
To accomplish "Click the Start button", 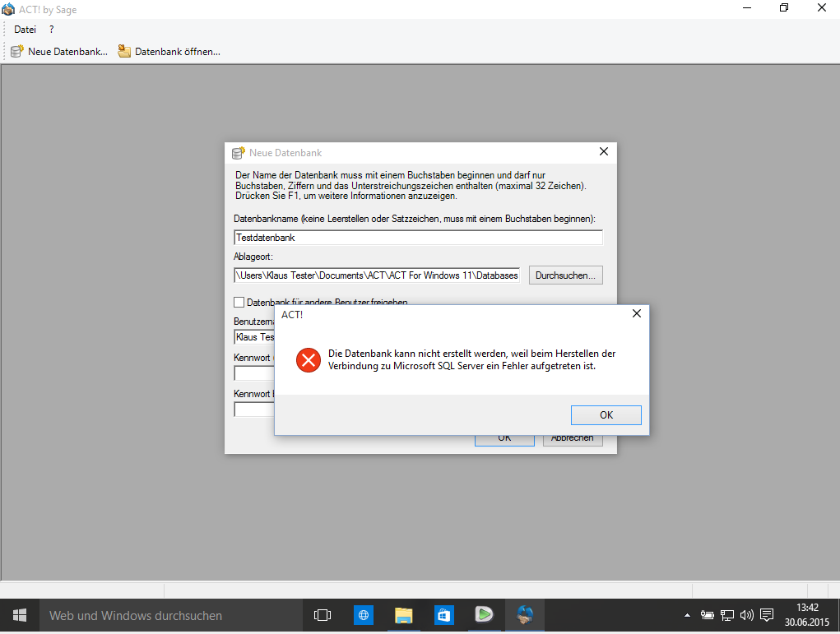I will tap(18, 615).
